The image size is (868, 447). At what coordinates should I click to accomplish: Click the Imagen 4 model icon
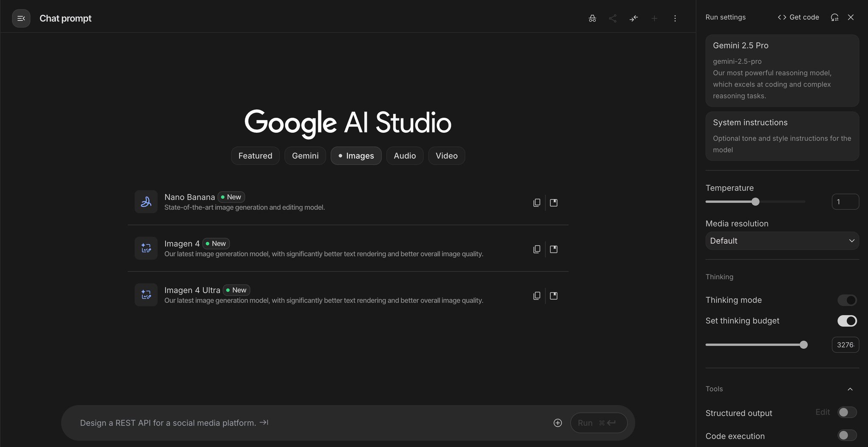point(146,248)
